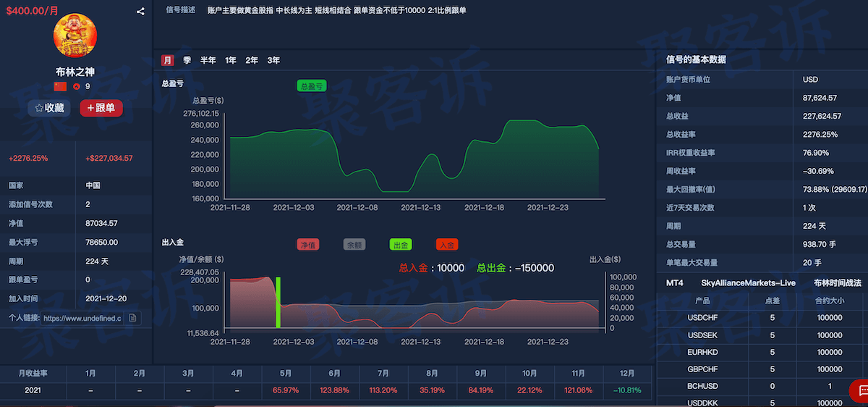Click the China flag icon under the name
Image resolution: width=868 pixels, height=407 pixels.
tap(60, 86)
